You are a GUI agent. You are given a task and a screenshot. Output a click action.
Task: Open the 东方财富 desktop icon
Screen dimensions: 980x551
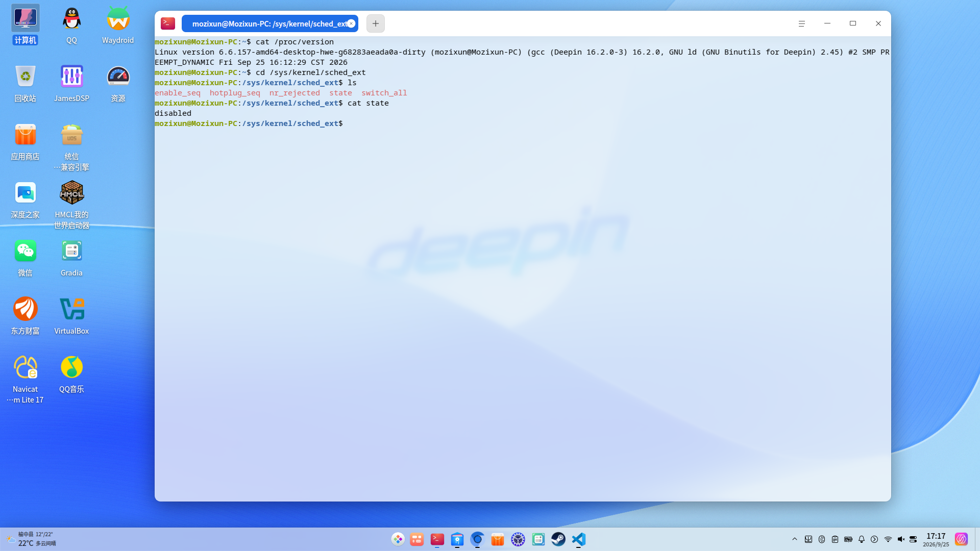coord(25,315)
